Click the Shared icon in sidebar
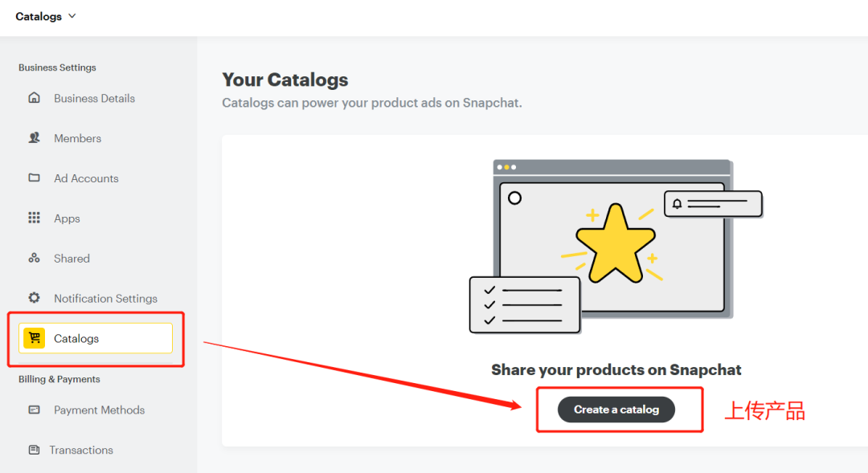868x473 pixels. click(34, 259)
